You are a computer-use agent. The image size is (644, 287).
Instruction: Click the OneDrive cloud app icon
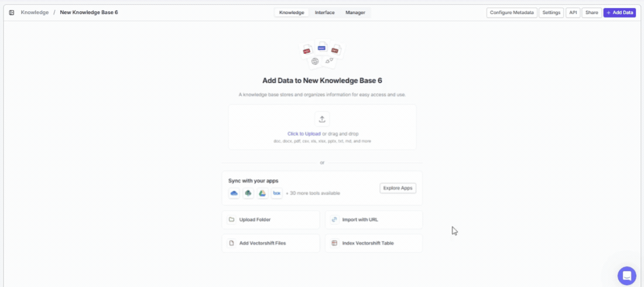[x=235, y=193]
